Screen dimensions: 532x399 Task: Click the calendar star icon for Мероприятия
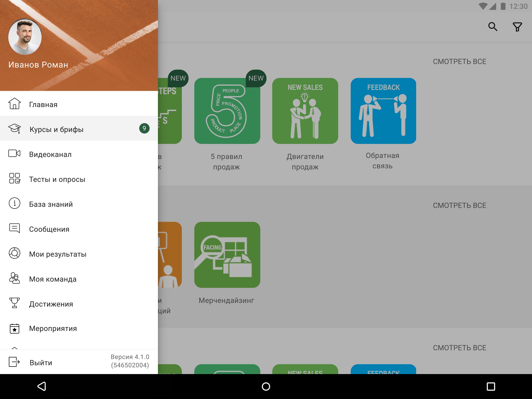[x=14, y=328]
